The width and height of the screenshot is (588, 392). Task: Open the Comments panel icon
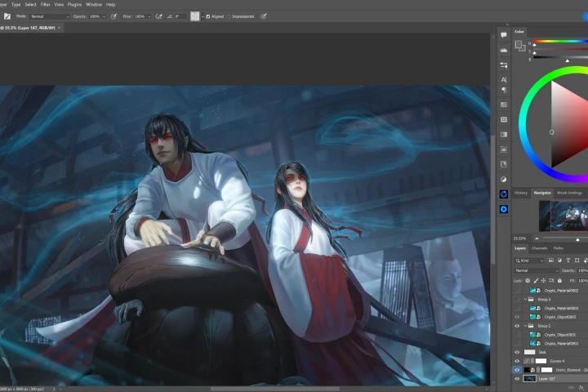504,35
